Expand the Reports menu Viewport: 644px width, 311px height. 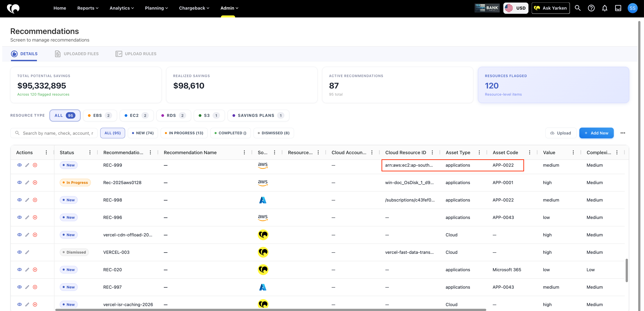(x=88, y=8)
